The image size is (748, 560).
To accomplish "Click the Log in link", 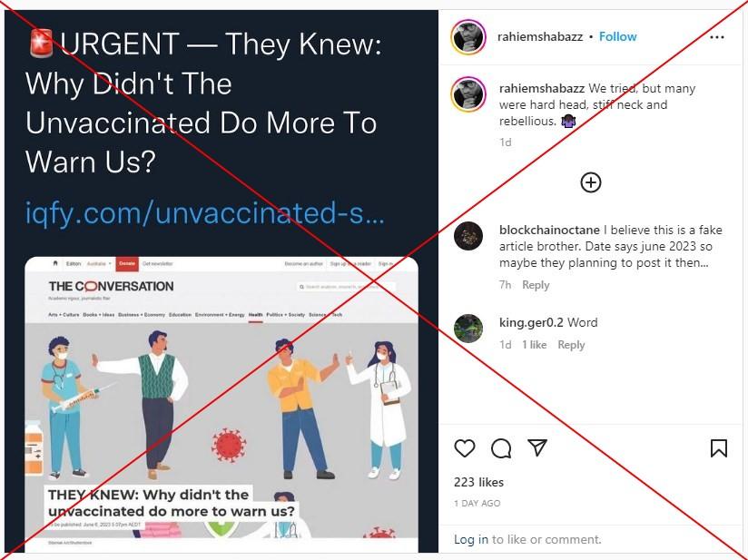I will pos(471,539).
